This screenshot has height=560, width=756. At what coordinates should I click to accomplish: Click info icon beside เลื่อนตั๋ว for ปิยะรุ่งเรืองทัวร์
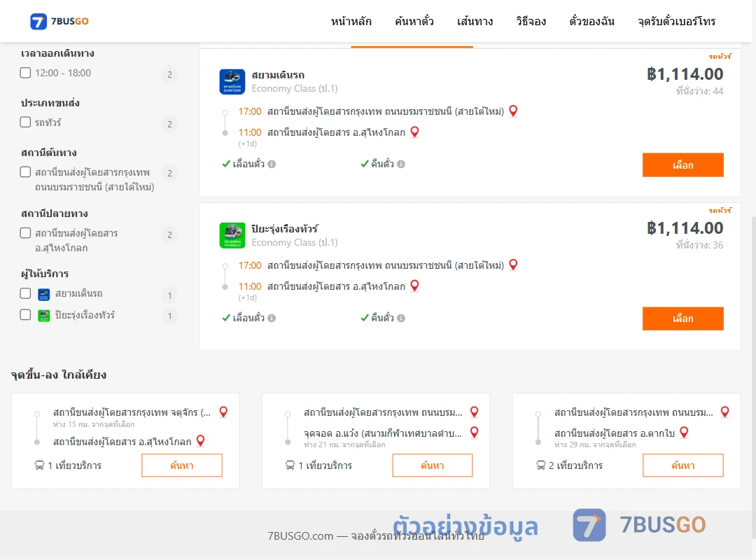click(272, 318)
